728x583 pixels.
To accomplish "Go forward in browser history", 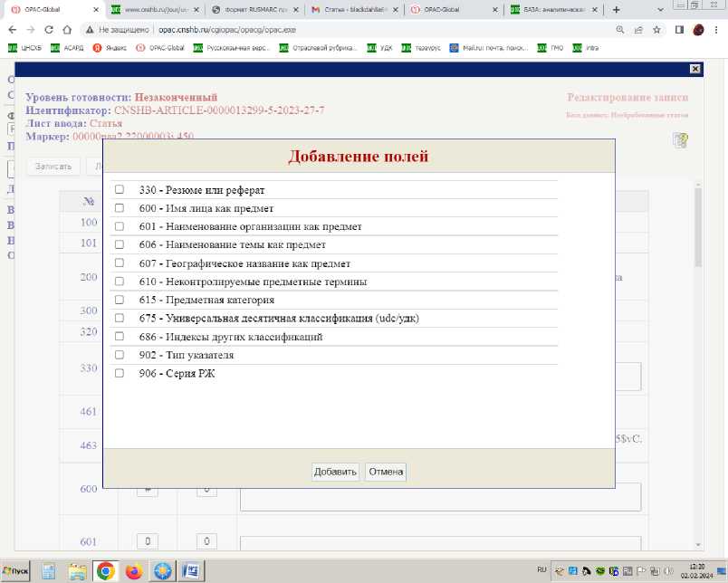I will (31, 30).
